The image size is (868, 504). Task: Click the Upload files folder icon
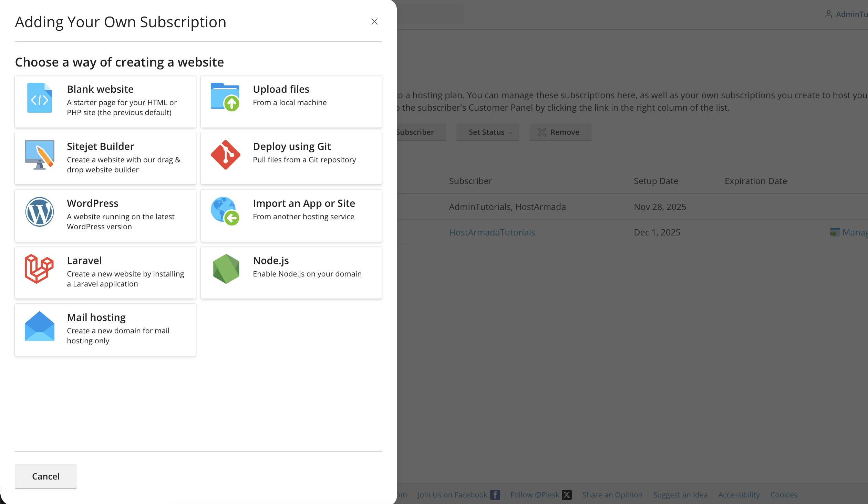coord(225,97)
